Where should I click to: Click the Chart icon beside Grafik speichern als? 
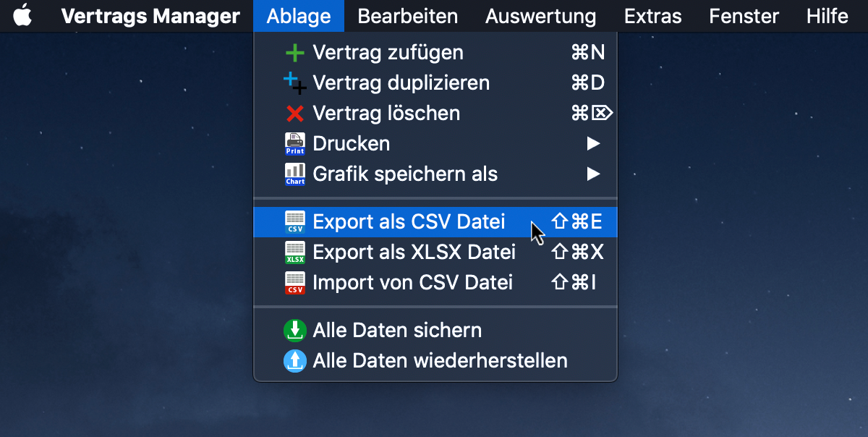coord(295,174)
